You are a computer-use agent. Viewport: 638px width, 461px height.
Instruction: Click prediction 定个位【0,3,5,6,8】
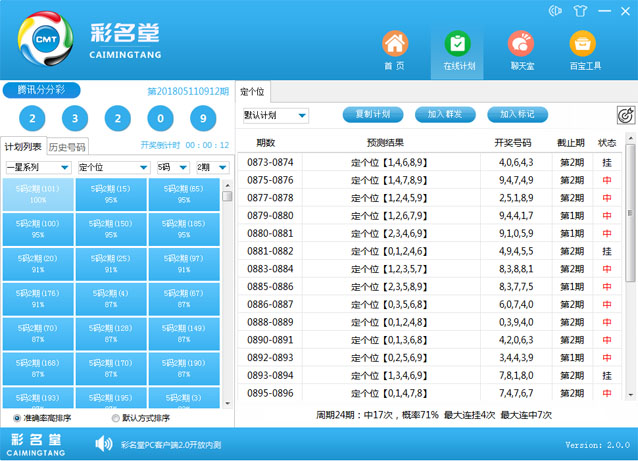pyautogui.click(x=389, y=304)
